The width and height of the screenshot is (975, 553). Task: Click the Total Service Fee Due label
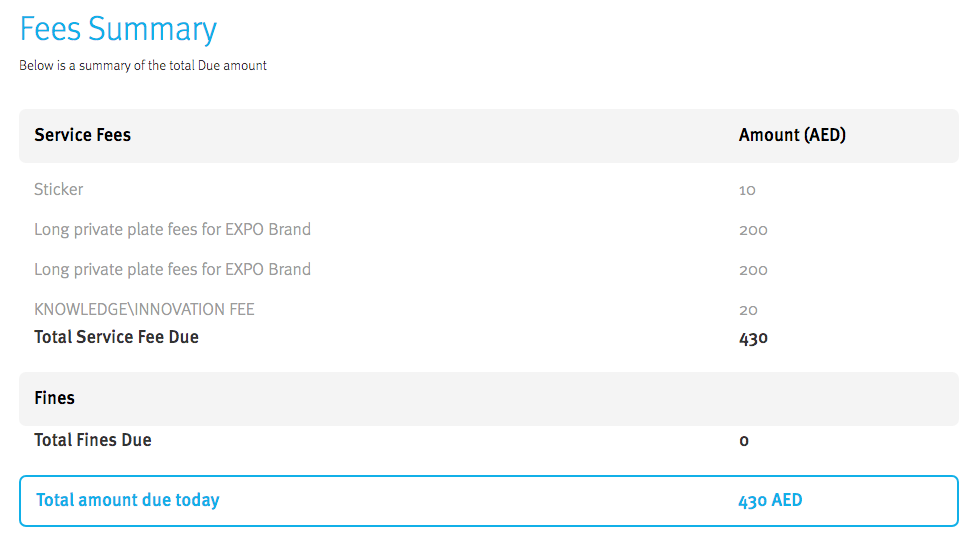[x=116, y=337]
